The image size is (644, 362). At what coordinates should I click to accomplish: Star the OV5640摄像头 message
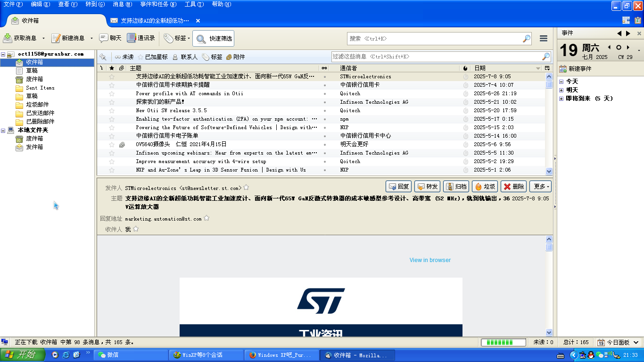click(112, 144)
